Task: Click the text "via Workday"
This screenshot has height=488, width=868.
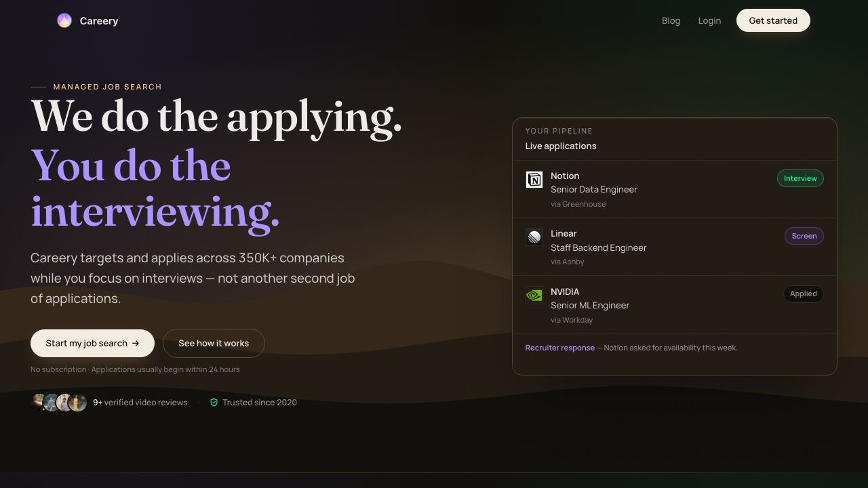Action: [x=572, y=320]
